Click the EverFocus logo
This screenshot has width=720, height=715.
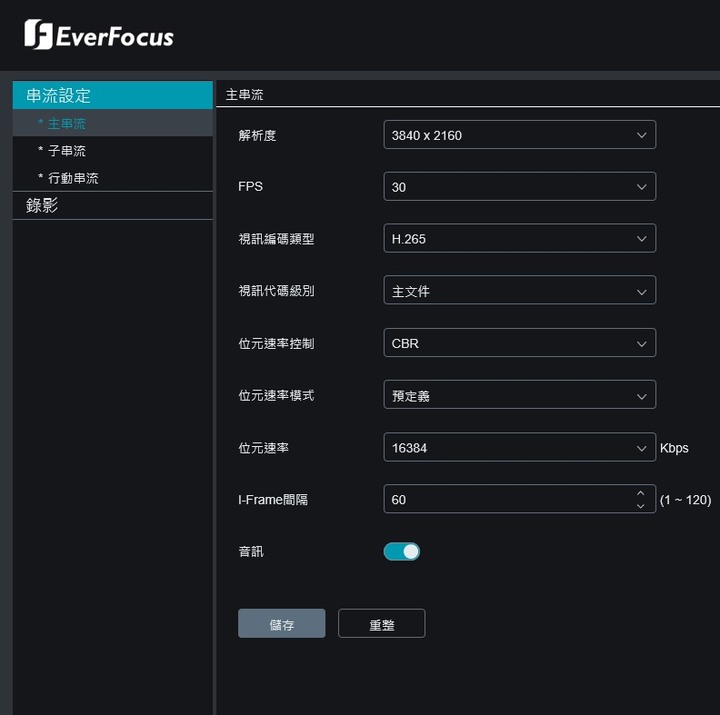[x=99, y=34]
